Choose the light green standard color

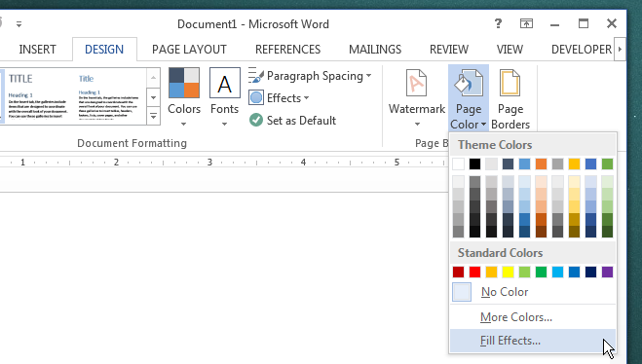[x=524, y=272]
